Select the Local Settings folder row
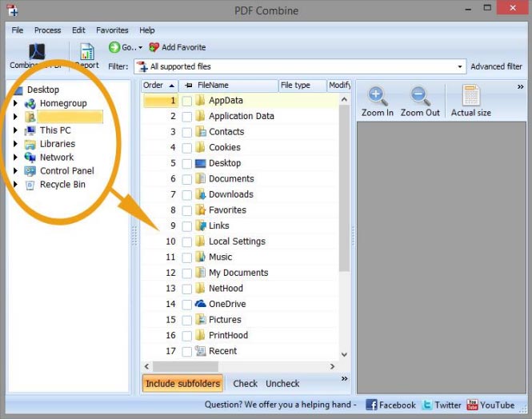The width and height of the screenshot is (532, 419). coord(240,241)
